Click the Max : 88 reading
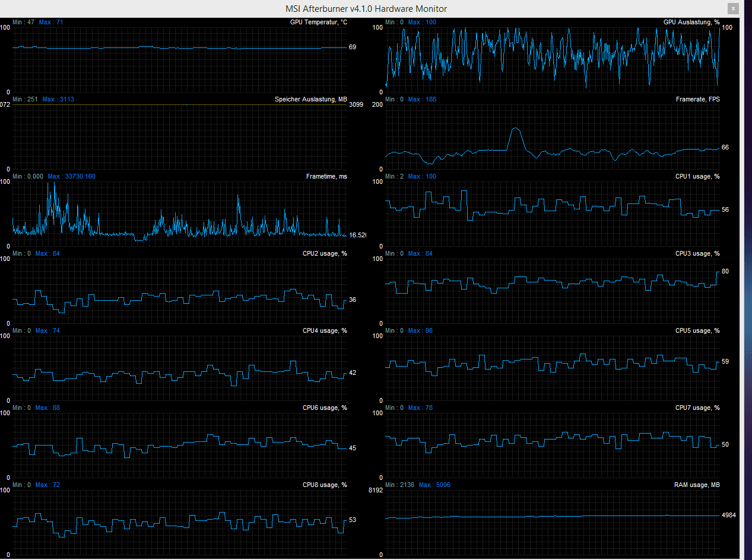The image size is (752, 560). click(x=47, y=408)
